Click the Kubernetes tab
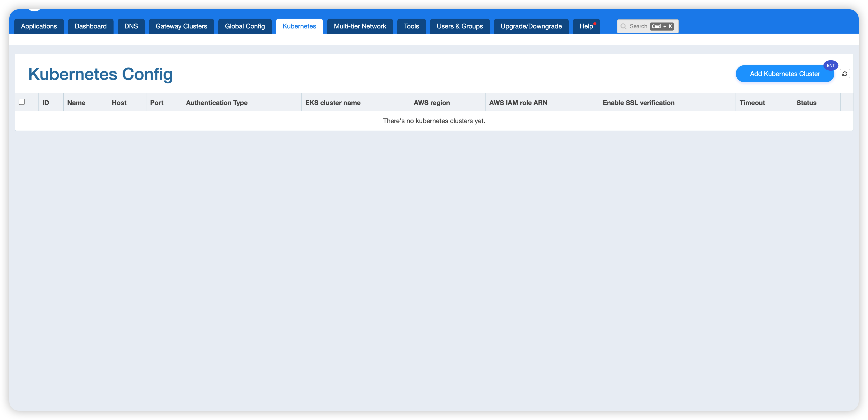Image resolution: width=868 pixels, height=420 pixels. [x=299, y=26]
